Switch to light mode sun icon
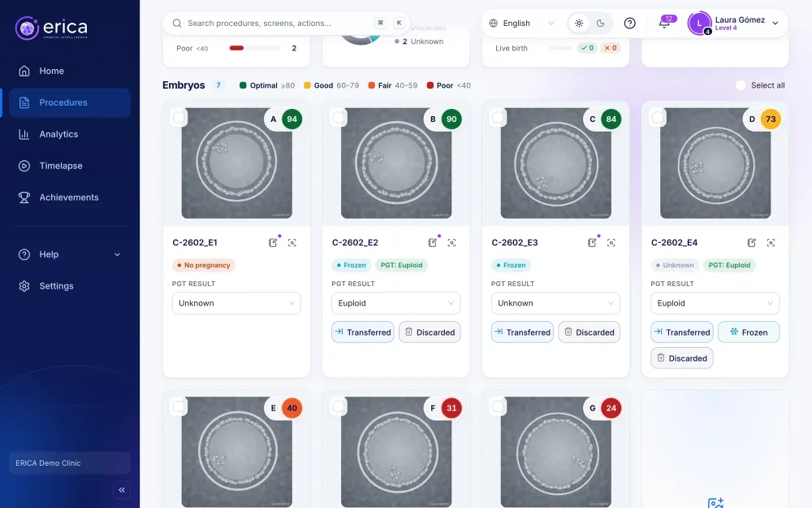812x508 pixels. tap(579, 24)
